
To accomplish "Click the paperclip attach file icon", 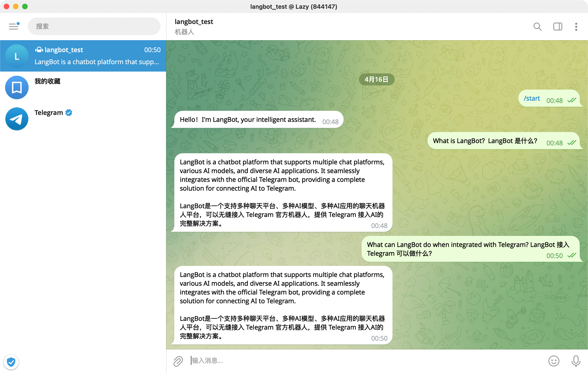I will click(178, 361).
